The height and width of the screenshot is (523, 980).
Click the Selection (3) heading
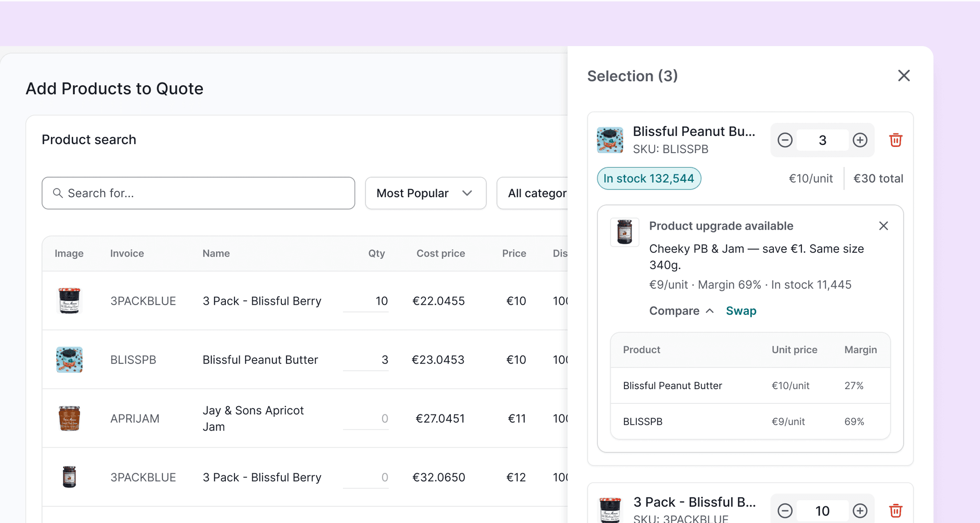[632, 76]
